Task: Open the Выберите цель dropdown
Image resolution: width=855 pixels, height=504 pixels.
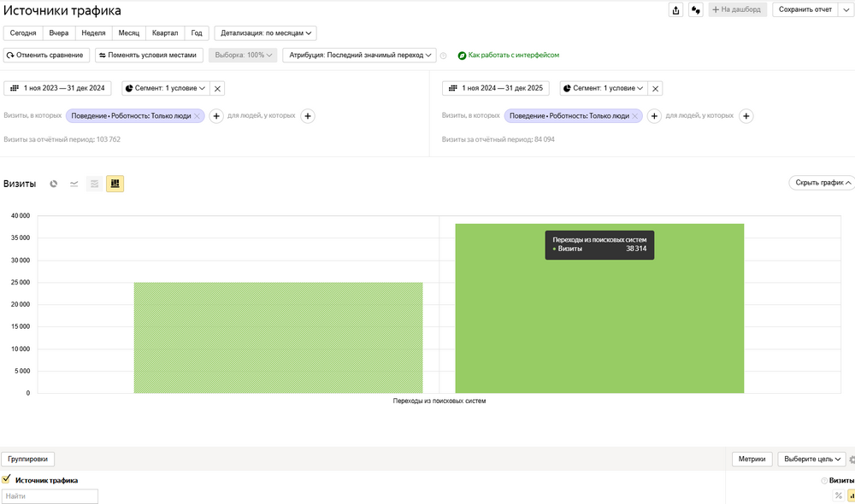Action: click(x=811, y=460)
